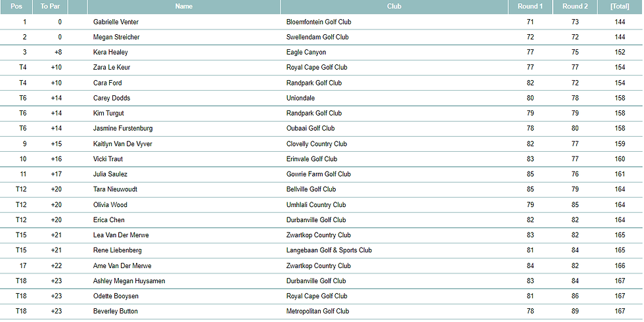This screenshot has height=322, width=644.
Task: Click on Zara Le Keur
Action: click(112, 68)
